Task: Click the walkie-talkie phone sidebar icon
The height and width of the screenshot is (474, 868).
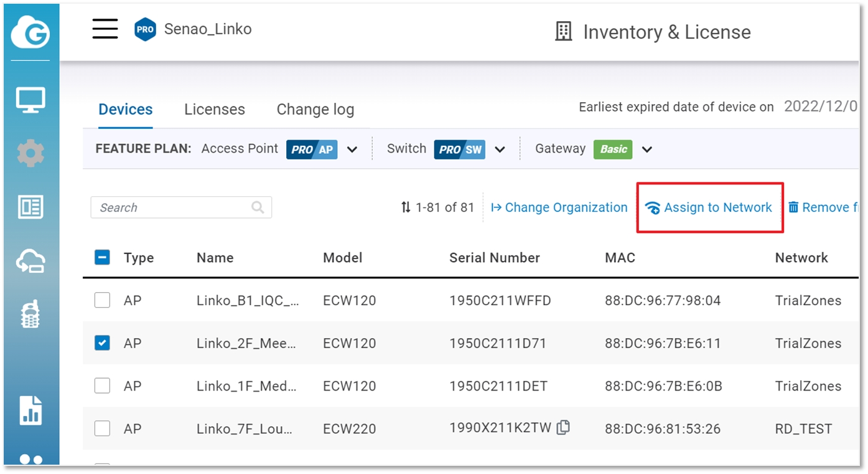Action: click(30, 314)
